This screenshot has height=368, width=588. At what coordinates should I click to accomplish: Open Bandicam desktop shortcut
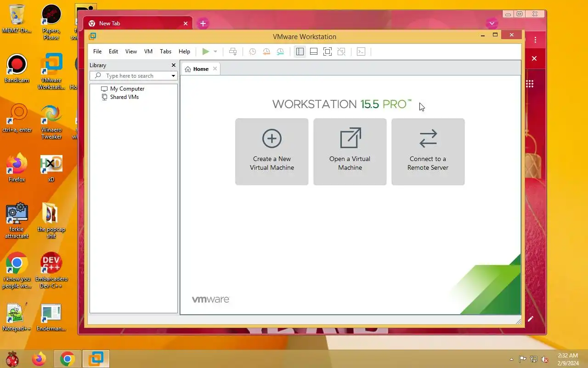point(17,69)
